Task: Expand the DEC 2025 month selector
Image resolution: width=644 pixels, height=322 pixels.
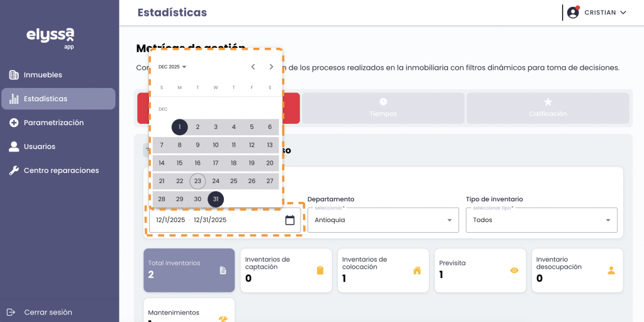Action: pyautogui.click(x=172, y=67)
